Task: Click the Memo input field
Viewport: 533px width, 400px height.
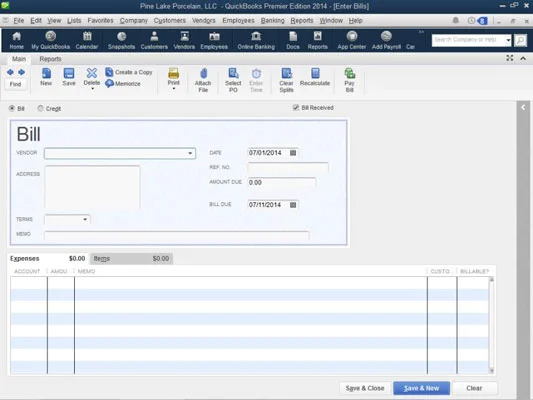Action: point(176,235)
